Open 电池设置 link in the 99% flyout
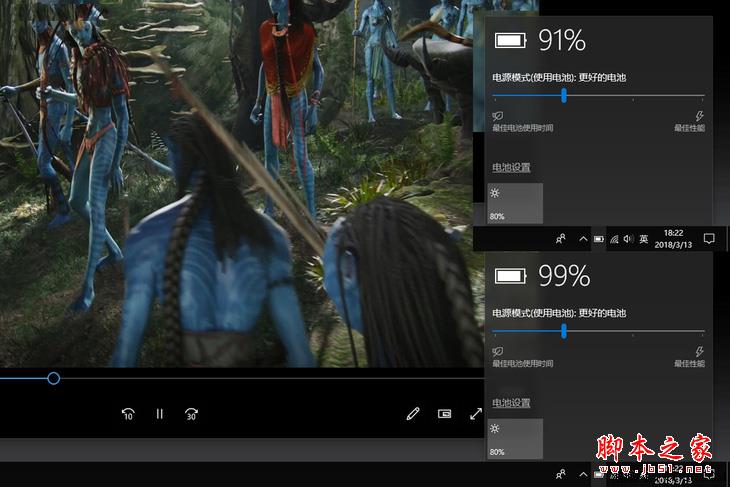 pos(511,403)
